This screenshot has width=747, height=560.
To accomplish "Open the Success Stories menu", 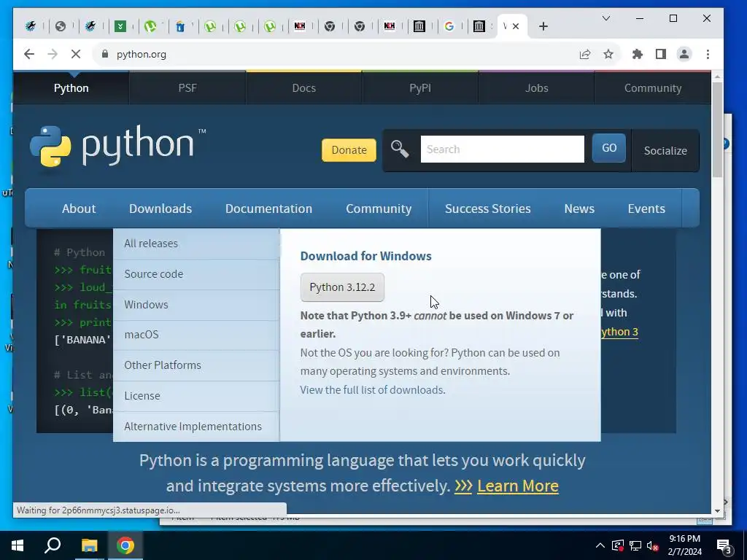I will coord(488,209).
